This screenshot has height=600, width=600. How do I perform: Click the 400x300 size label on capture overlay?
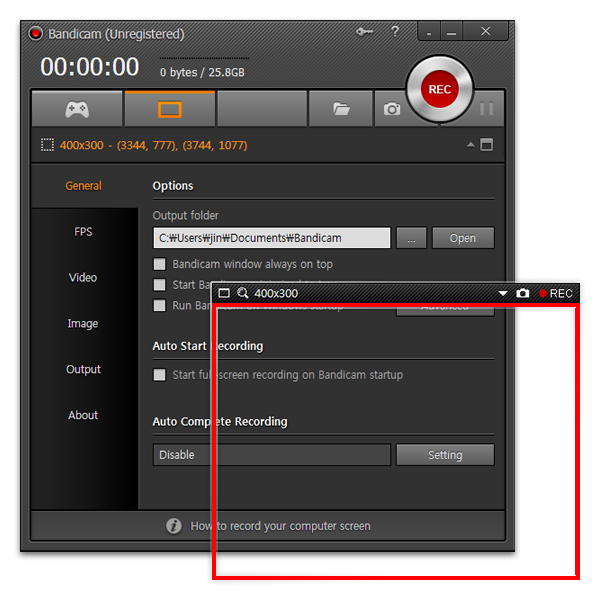(276, 293)
